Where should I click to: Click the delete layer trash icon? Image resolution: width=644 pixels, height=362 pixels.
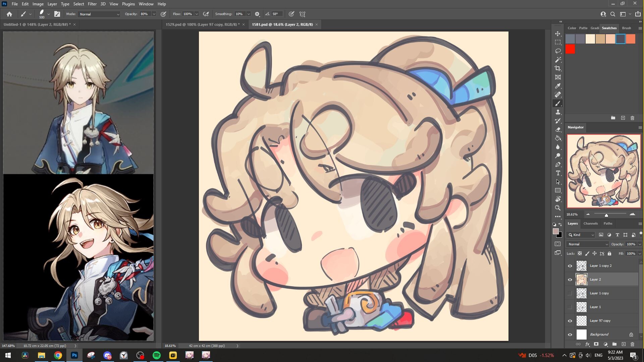click(632, 344)
